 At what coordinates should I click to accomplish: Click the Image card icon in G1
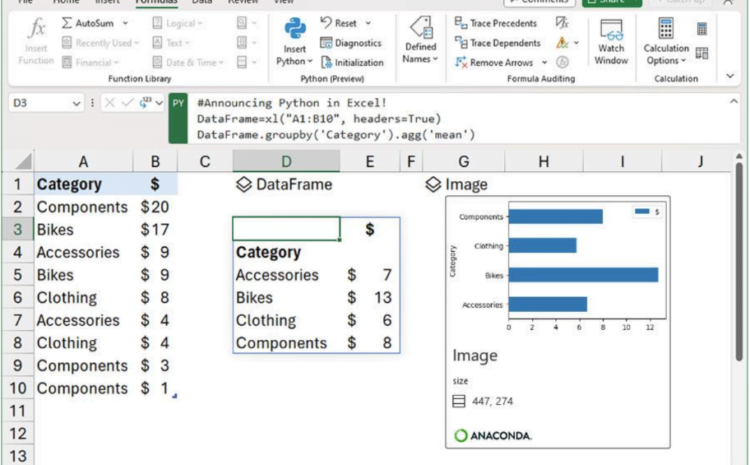point(433,184)
